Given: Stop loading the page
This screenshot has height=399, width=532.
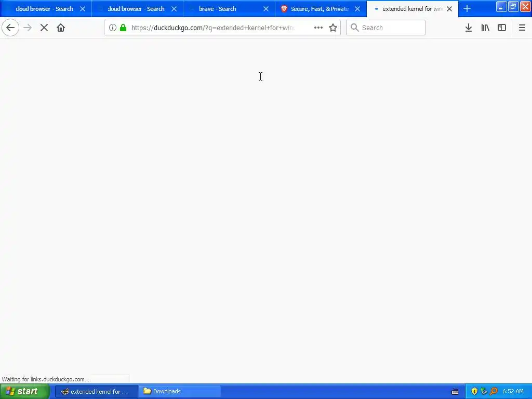Looking at the screenshot, I should [x=44, y=28].
